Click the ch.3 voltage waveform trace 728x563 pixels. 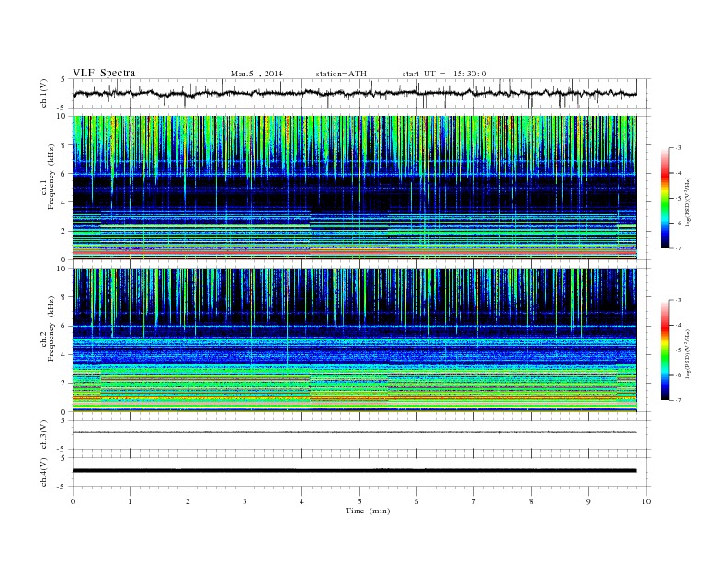tap(354, 432)
